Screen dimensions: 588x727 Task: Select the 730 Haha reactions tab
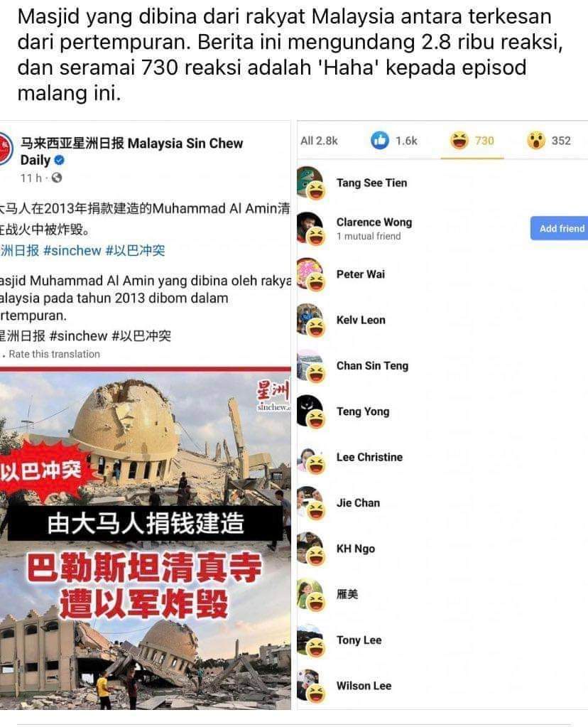click(x=472, y=141)
